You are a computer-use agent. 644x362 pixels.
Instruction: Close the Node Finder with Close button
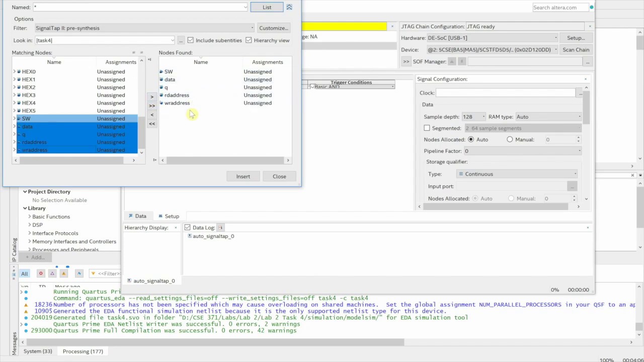click(279, 176)
